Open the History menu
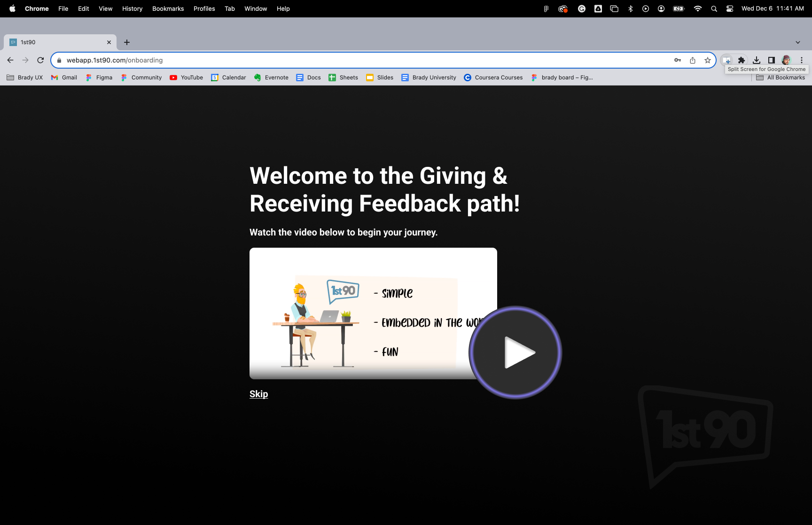Screen dimensions: 812x525 pos(133,8)
